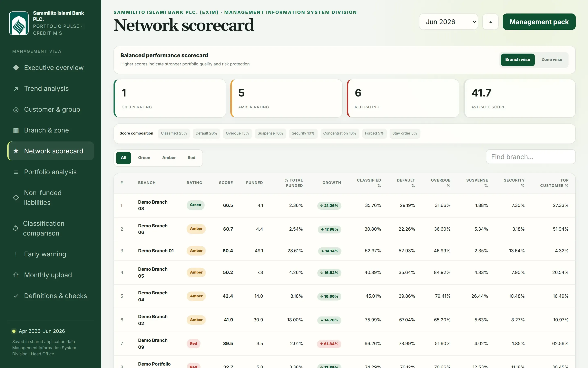This screenshot has width=588, height=368.
Task: Click the Average score 41.7 card
Action: [519, 98]
